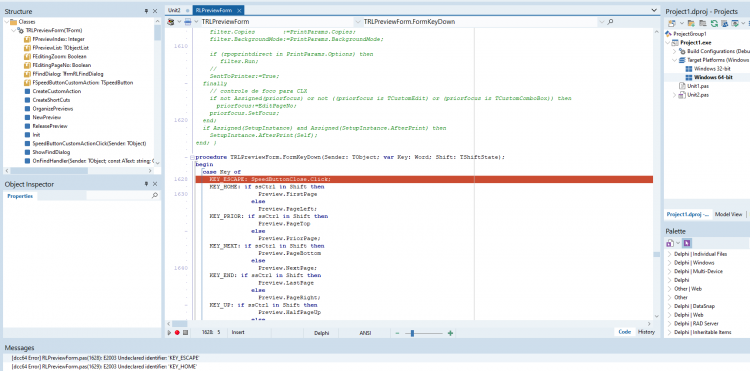Click macro playback triangle in editor status bar
This screenshot has height=371, width=750.
coord(169,333)
